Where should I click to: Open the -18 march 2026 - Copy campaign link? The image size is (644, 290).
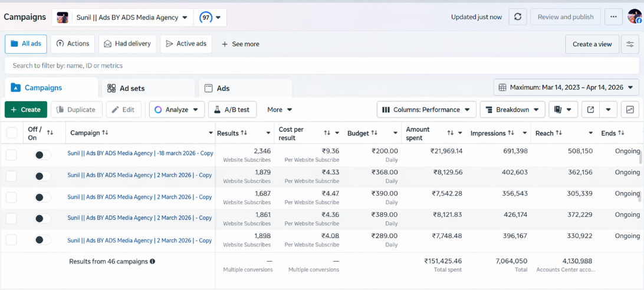point(140,154)
